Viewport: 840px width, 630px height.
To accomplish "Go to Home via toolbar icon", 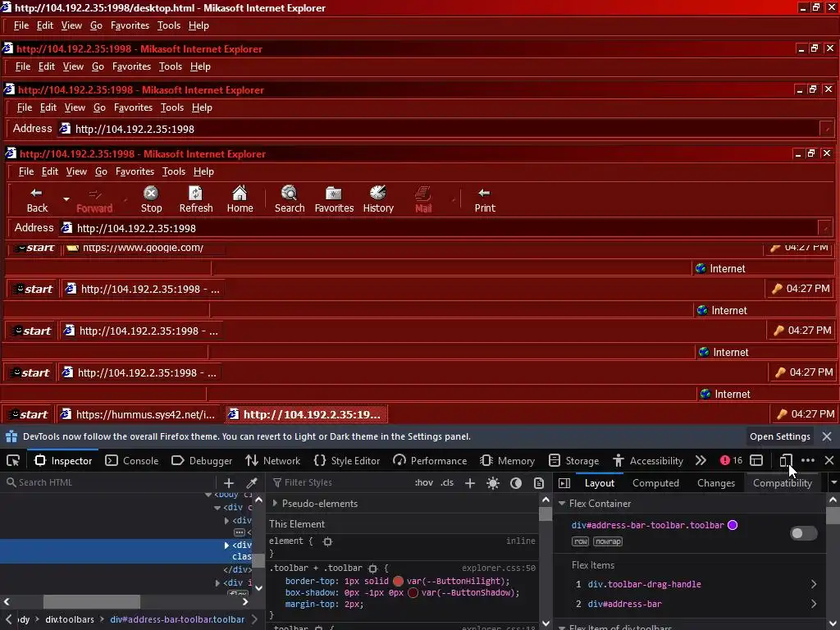I will (x=240, y=200).
